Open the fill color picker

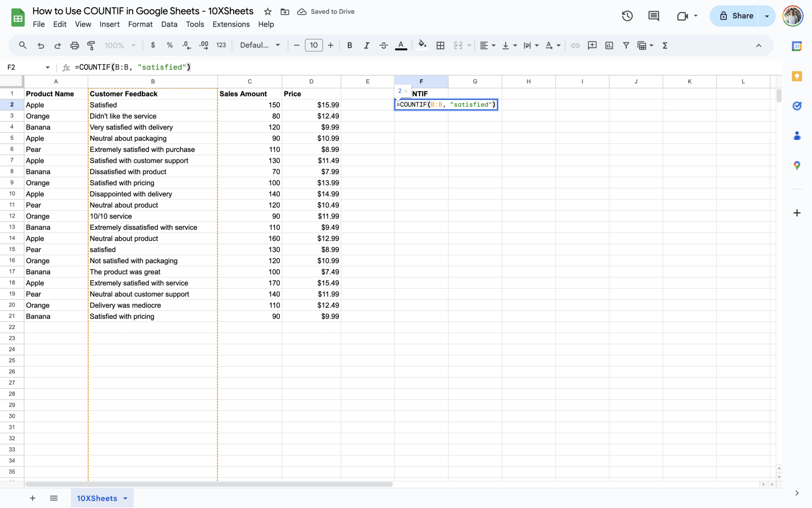click(x=422, y=45)
